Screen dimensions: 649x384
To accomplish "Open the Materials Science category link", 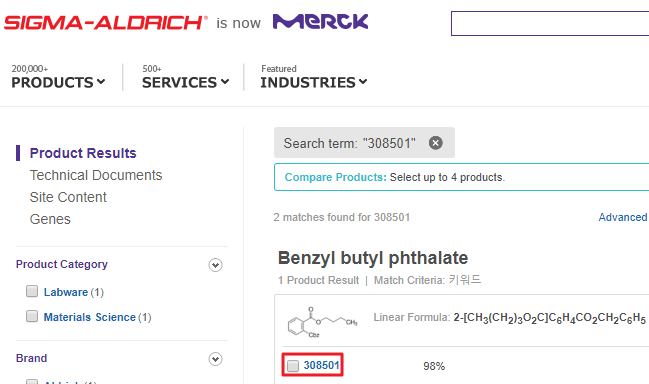I will [90, 317].
